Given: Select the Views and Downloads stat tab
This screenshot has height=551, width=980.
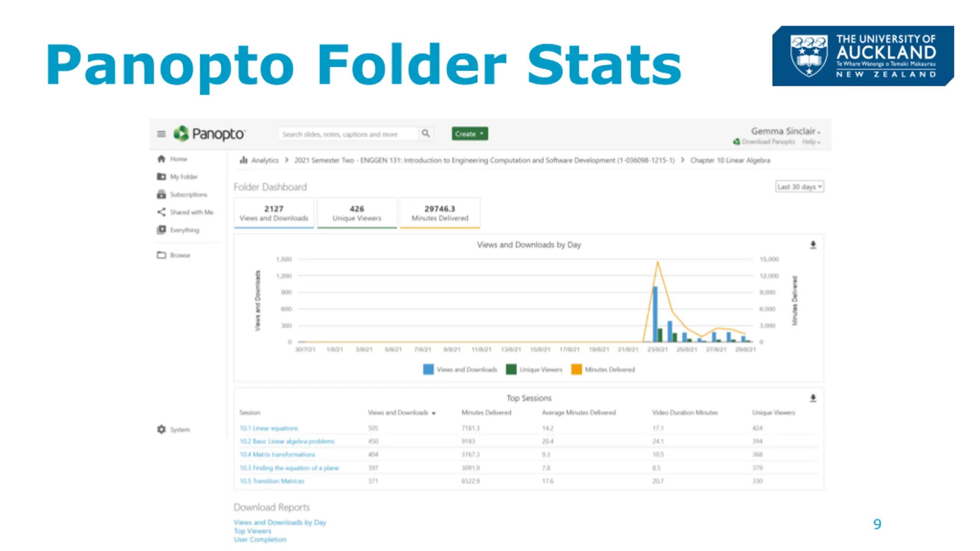Looking at the screenshot, I should 274,213.
